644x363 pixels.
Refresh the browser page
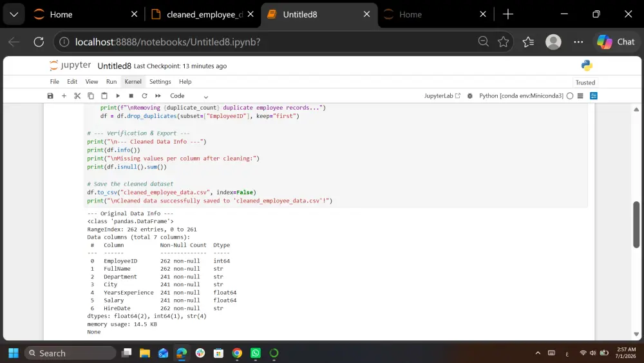click(x=39, y=41)
